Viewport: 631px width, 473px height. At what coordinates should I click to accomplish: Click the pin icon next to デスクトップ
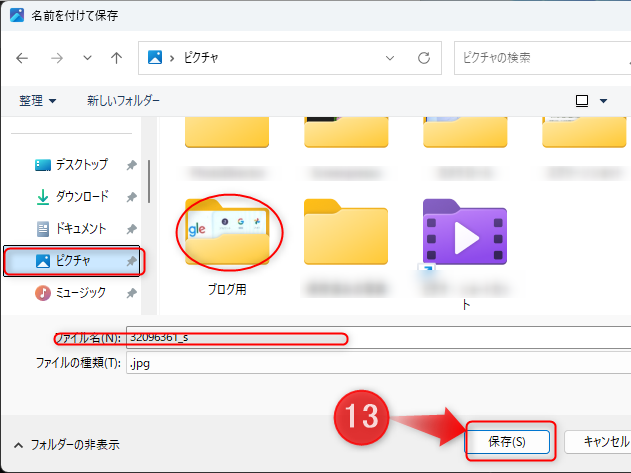tap(131, 165)
